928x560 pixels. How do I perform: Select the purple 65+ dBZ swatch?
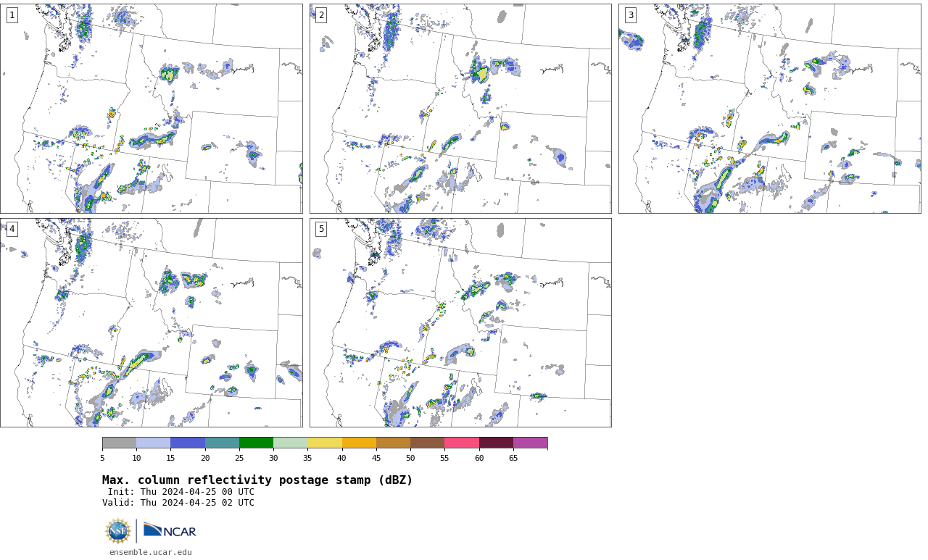530,443
